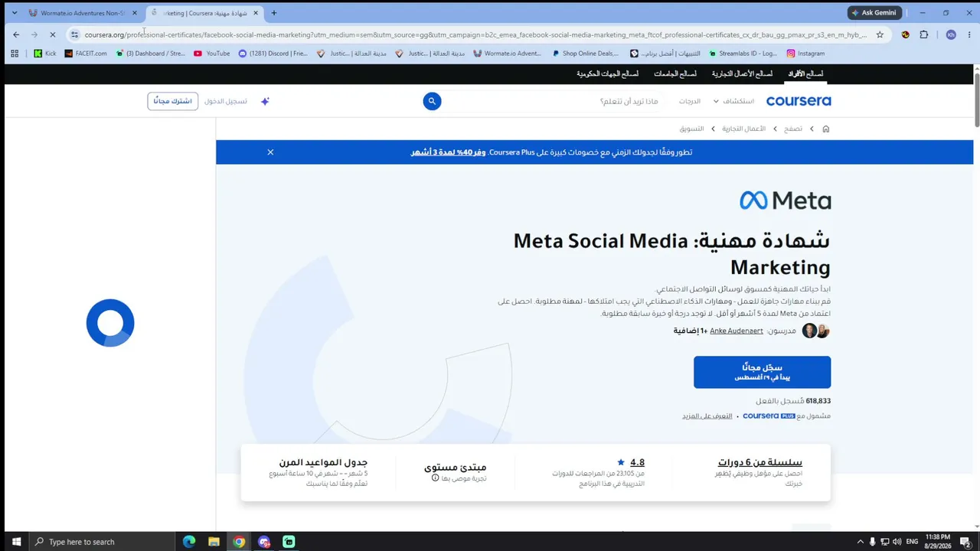The height and width of the screenshot is (551, 980).
Task: Open the Chrome profile avatar
Action: 951,34
